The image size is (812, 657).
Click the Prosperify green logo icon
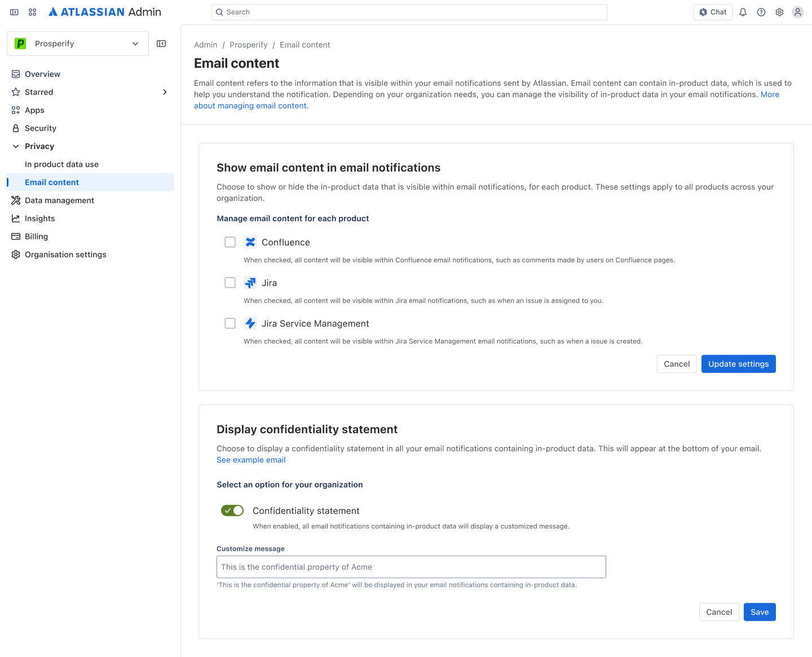(20, 43)
